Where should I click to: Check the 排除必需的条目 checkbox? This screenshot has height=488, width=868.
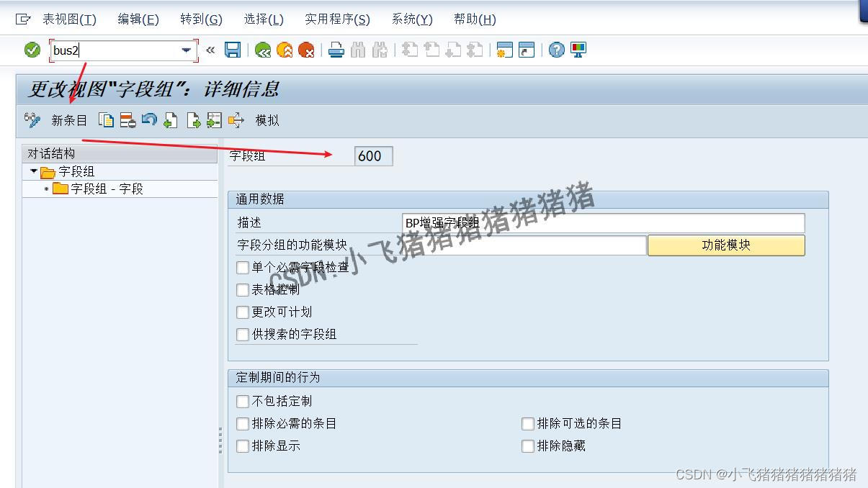coord(243,424)
